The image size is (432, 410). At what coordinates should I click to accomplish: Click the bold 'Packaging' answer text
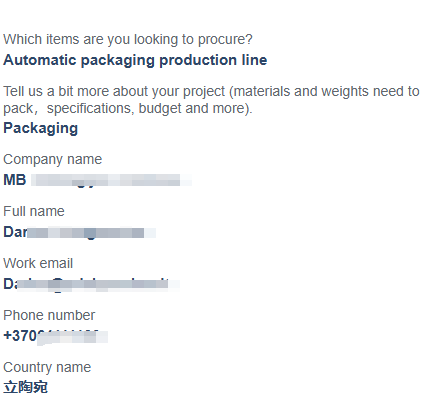tap(41, 128)
